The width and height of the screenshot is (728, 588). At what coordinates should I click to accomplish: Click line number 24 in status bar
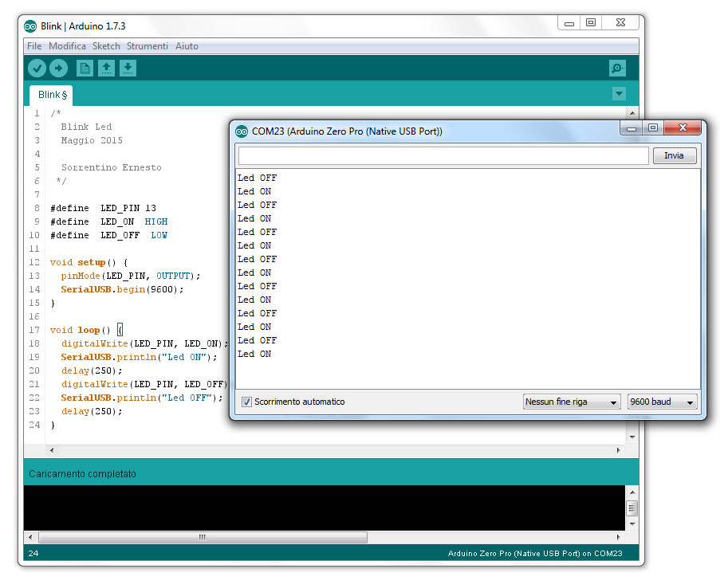tap(33, 554)
